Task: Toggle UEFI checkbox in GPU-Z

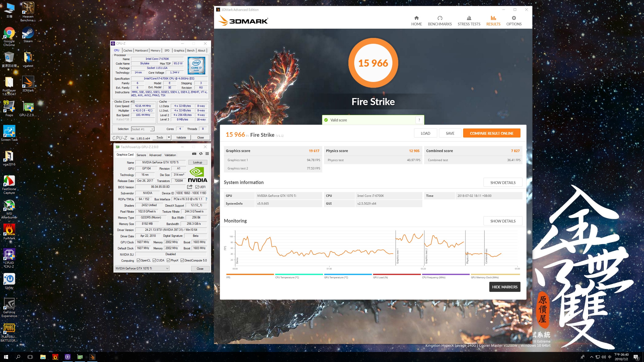Action: (197, 187)
